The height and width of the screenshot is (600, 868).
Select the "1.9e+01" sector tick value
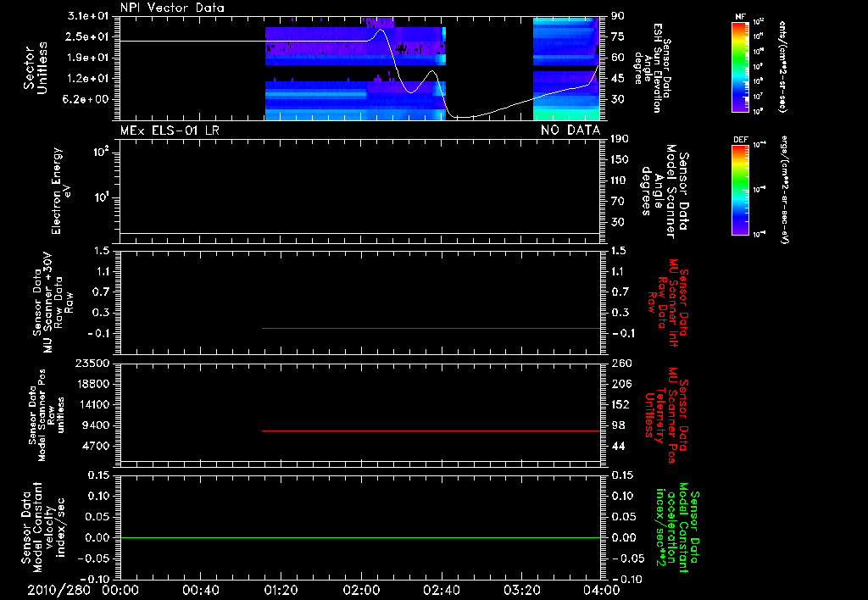[x=87, y=58]
